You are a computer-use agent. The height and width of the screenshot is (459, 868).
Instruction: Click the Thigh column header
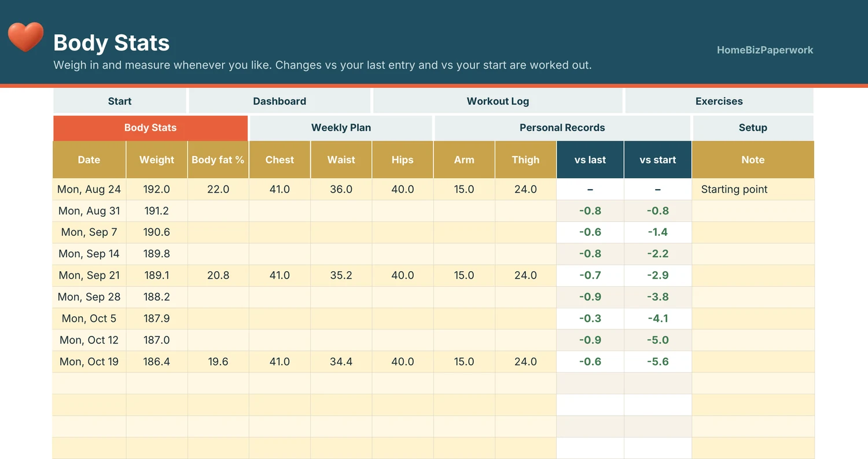(x=525, y=160)
